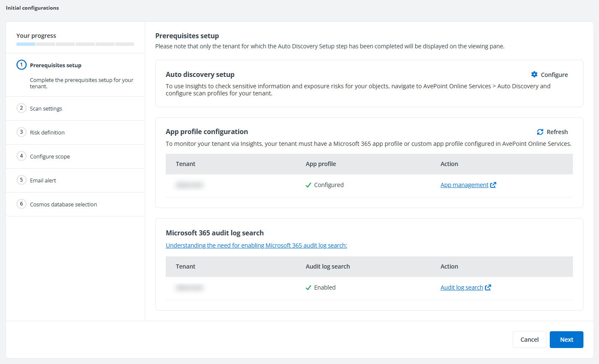Open the Email alert step
This screenshot has height=364, width=599.
(x=43, y=180)
